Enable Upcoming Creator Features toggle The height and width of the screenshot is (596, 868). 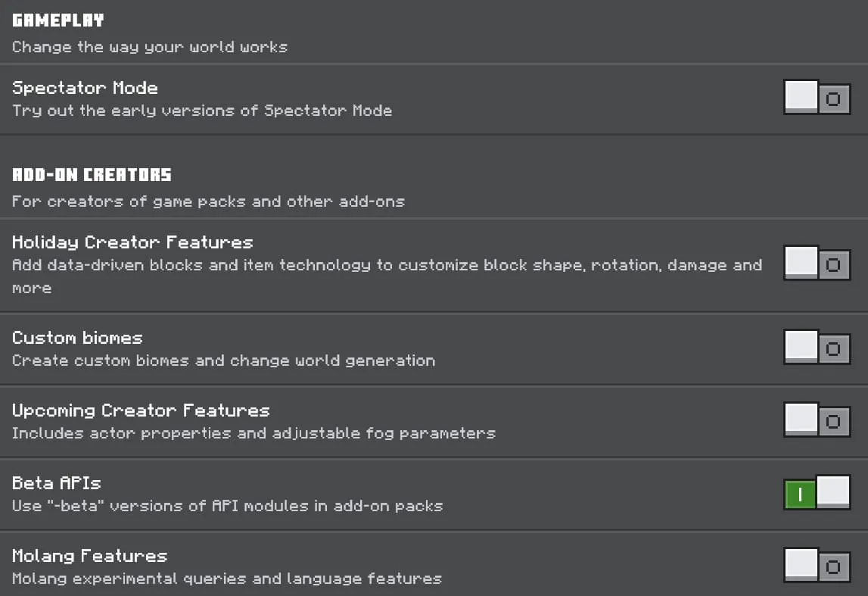(x=817, y=420)
